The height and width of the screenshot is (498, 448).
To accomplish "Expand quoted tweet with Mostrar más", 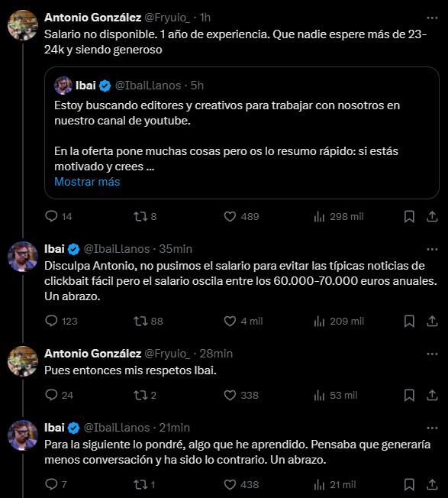I will pyautogui.click(x=87, y=182).
